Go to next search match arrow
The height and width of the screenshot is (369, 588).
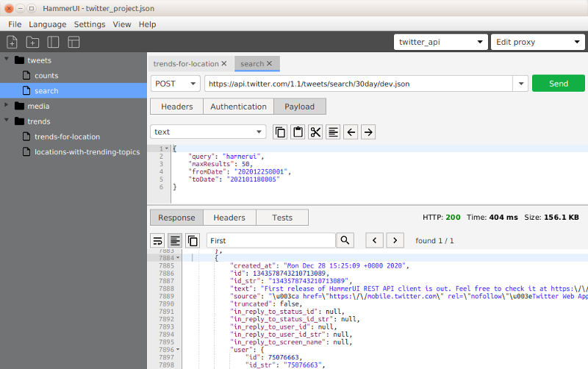point(395,240)
